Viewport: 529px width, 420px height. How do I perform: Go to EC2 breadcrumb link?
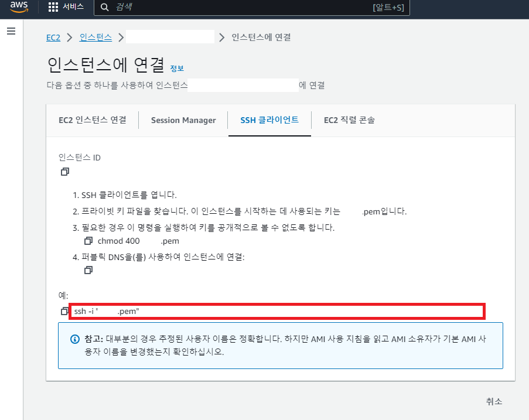point(53,37)
